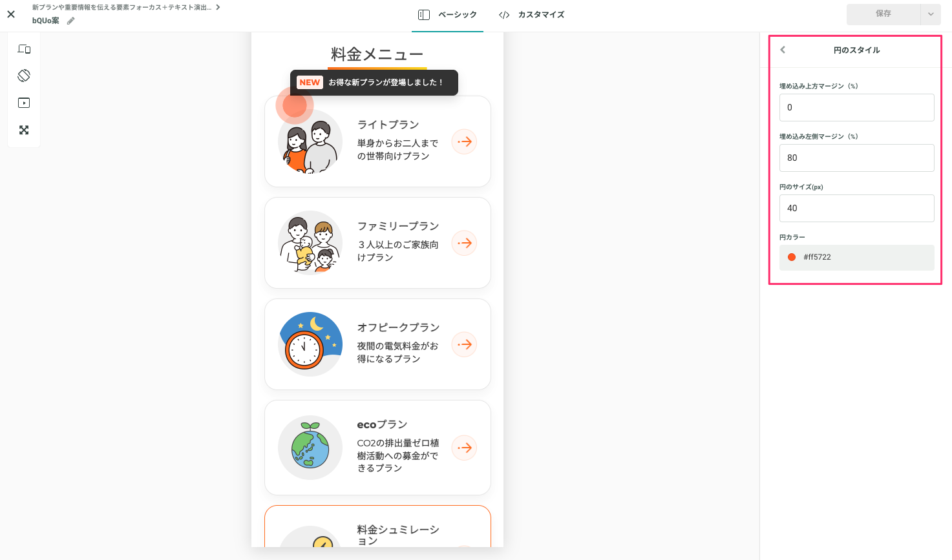The width and height of the screenshot is (952, 560).
Task: Switch to the カスタマイズ tab
Action: tap(532, 15)
